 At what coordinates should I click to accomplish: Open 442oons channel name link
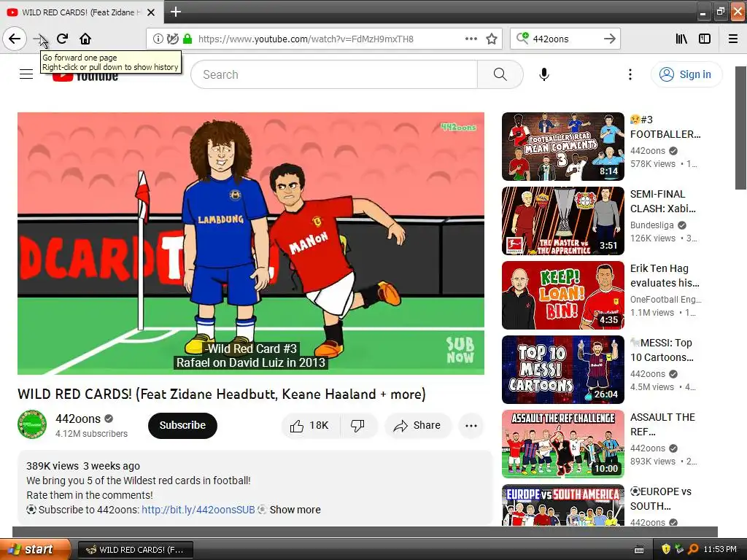pos(77,419)
